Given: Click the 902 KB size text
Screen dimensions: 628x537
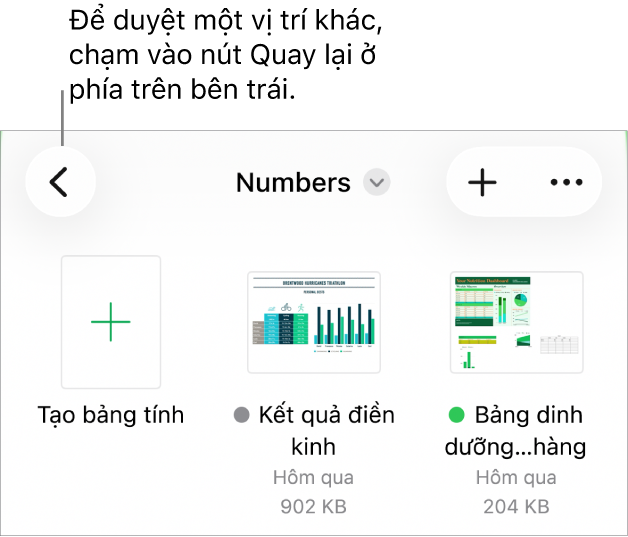Looking at the screenshot, I should (314, 507).
